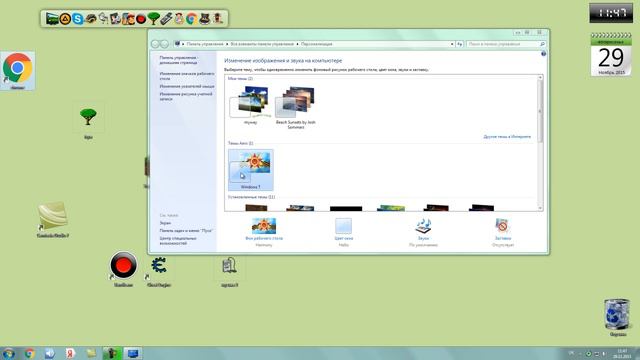
Task: Open 'Изменение указателей мыши' link
Action: (x=187, y=87)
